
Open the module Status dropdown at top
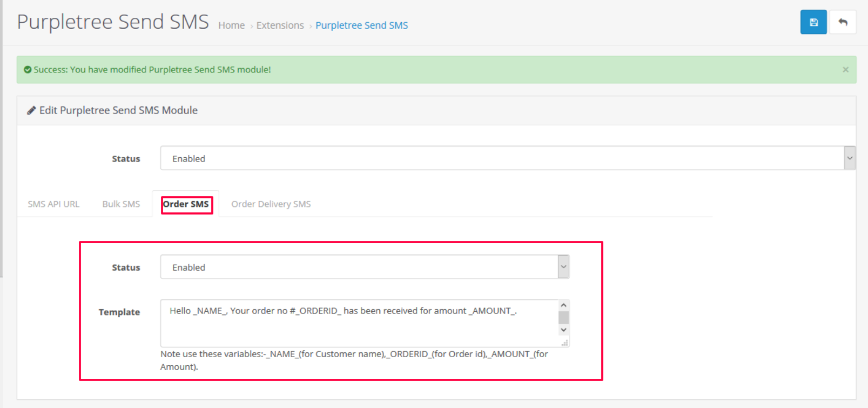pos(508,158)
